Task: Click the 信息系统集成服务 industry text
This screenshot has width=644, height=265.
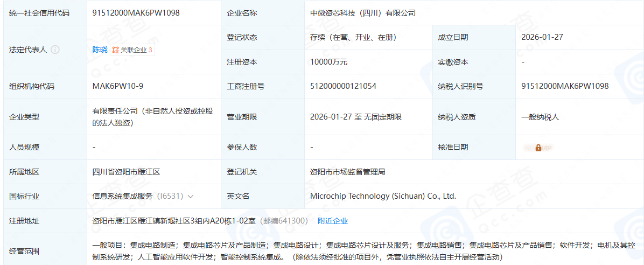Action: click(x=123, y=196)
